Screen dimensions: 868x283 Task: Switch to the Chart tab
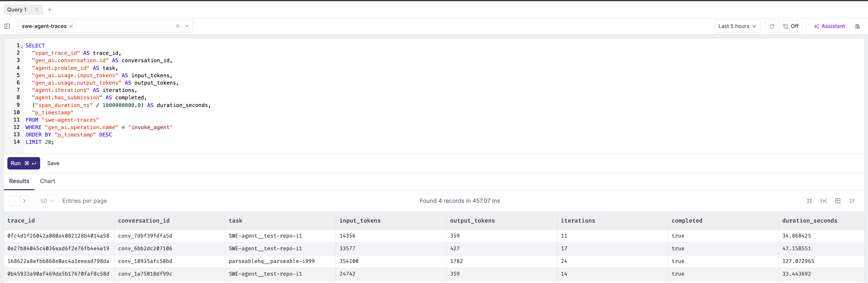pos(48,181)
